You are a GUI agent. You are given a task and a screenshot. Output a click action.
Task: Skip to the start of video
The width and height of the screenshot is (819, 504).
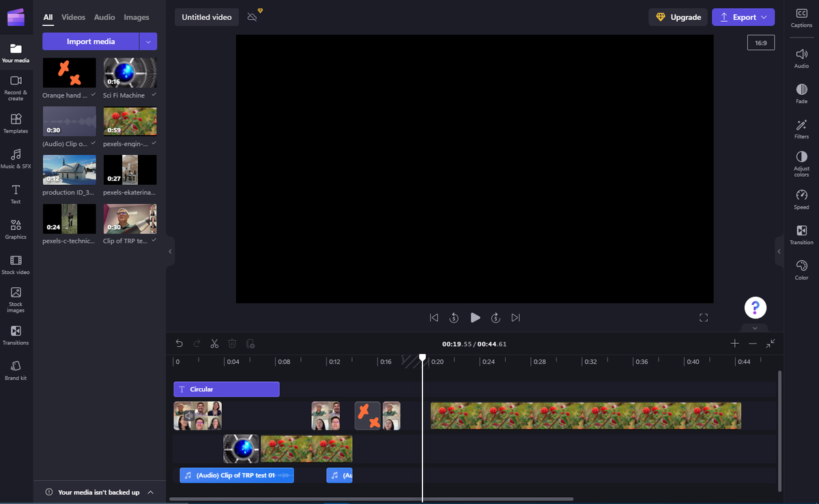tap(433, 318)
